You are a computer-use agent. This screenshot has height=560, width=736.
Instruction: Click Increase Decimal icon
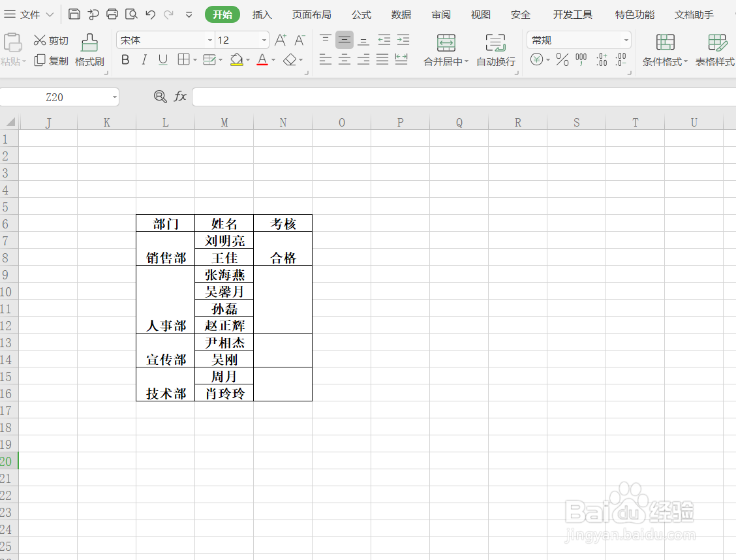(602, 59)
